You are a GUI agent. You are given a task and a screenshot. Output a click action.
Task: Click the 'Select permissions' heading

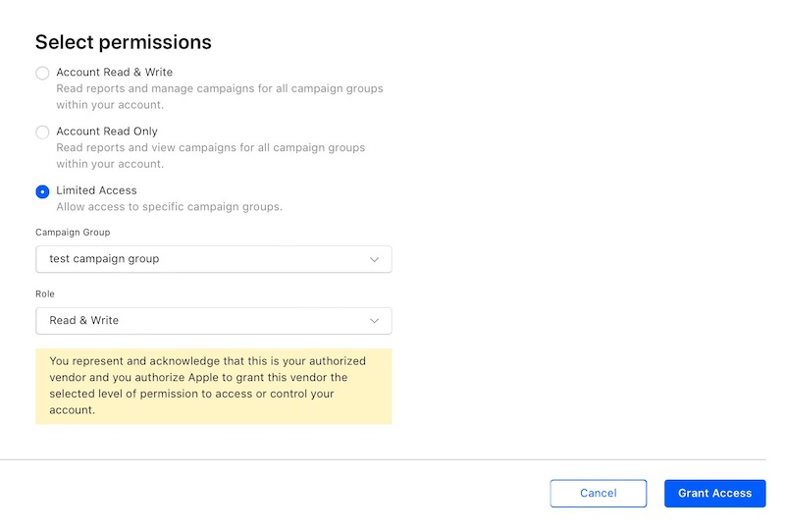click(124, 42)
